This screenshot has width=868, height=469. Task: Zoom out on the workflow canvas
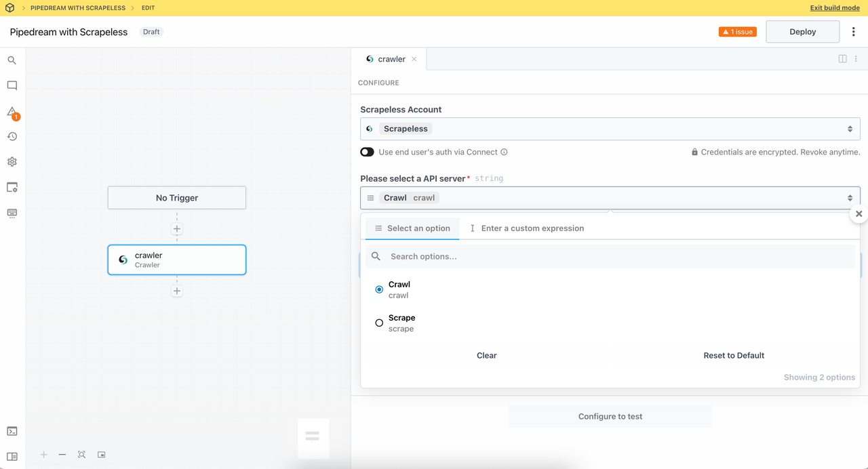point(62,455)
